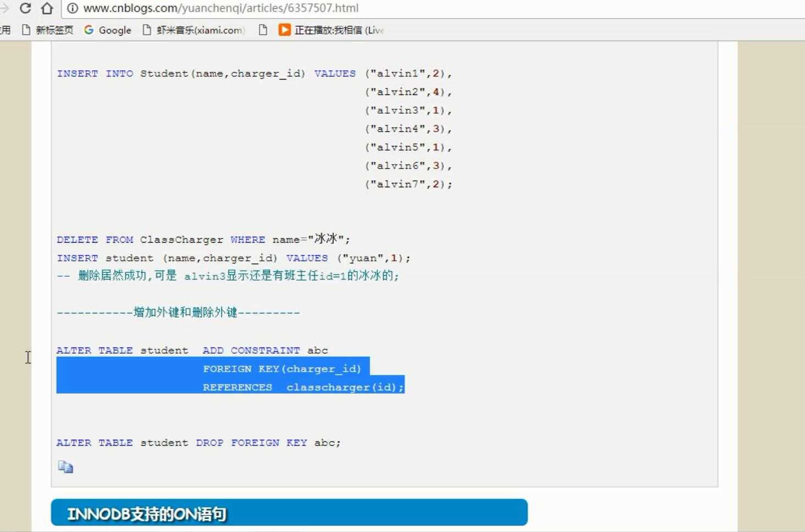Click the ("alvin7",2) value row
The height and width of the screenshot is (532, 805).
coord(408,184)
